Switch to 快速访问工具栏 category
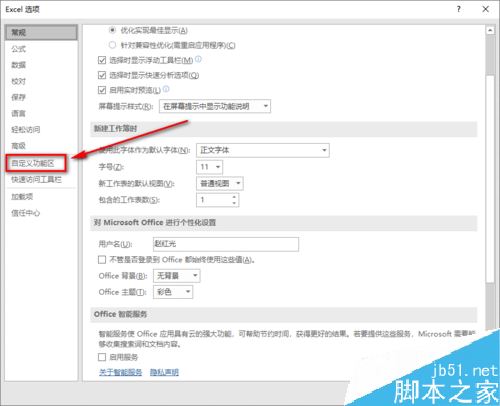This screenshot has width=500, height=406. coord(36,180)
